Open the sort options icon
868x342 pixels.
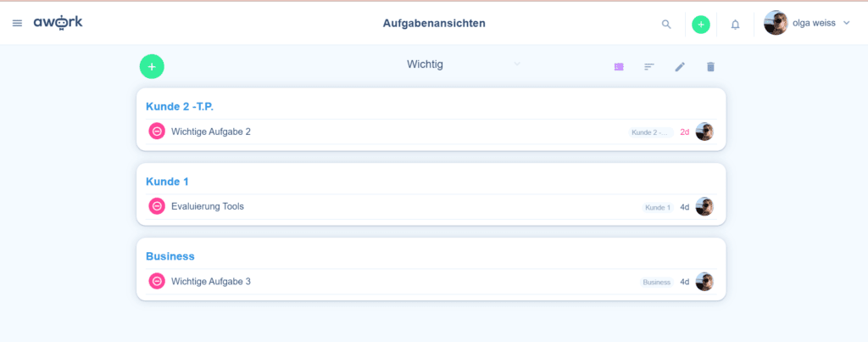coord(649,66)
